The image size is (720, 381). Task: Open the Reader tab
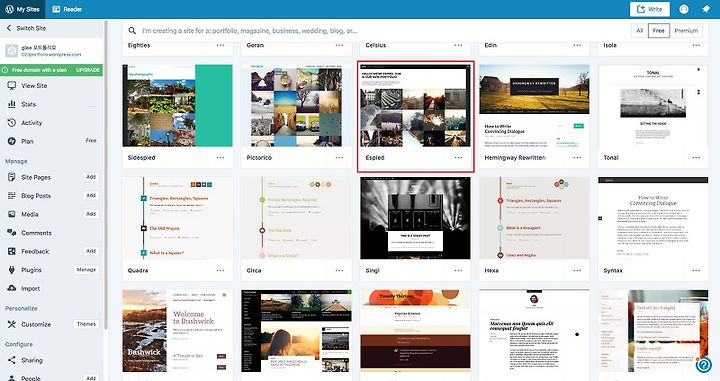pyautogui.click(x=67, y=9)
